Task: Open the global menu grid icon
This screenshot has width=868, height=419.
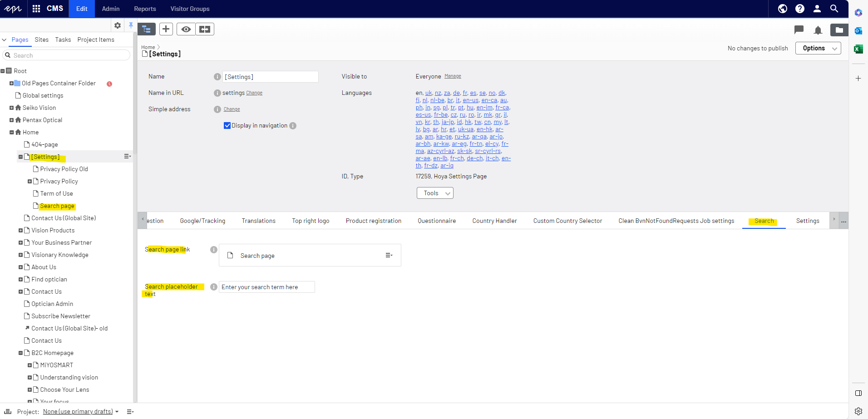Action: pyautogui.click(x=36, y=9)
